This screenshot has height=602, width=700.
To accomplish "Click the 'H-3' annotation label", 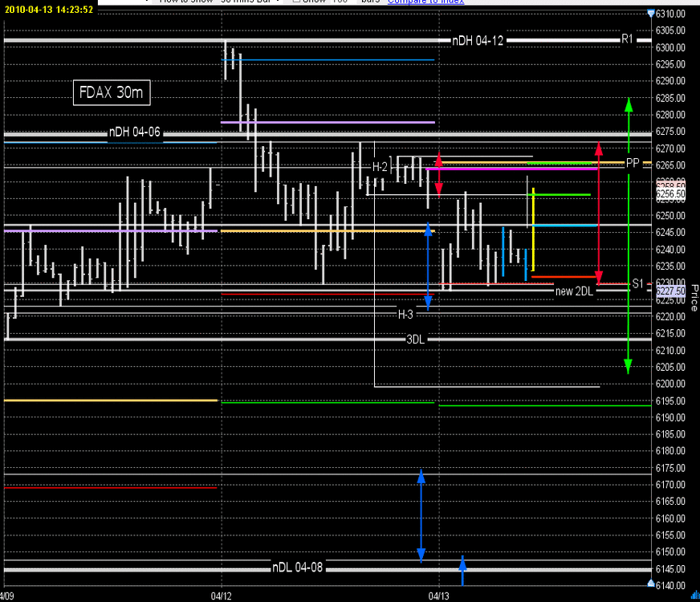I will [x=405, y=315].
